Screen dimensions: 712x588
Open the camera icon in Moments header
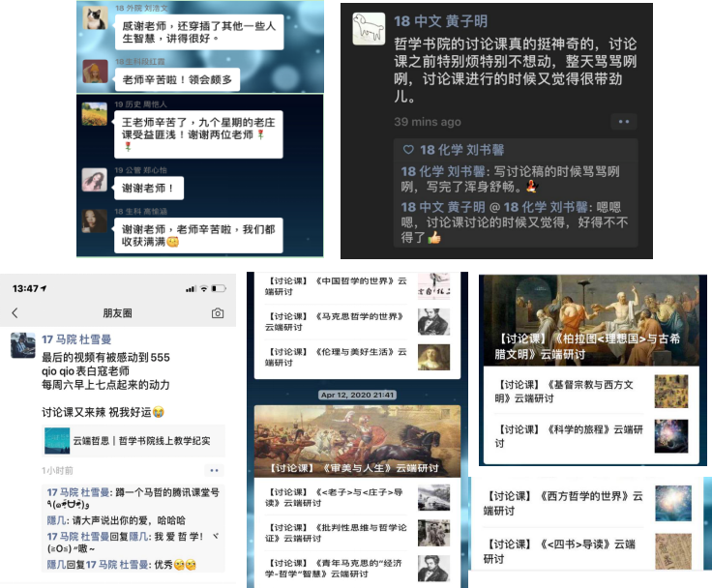218,313
